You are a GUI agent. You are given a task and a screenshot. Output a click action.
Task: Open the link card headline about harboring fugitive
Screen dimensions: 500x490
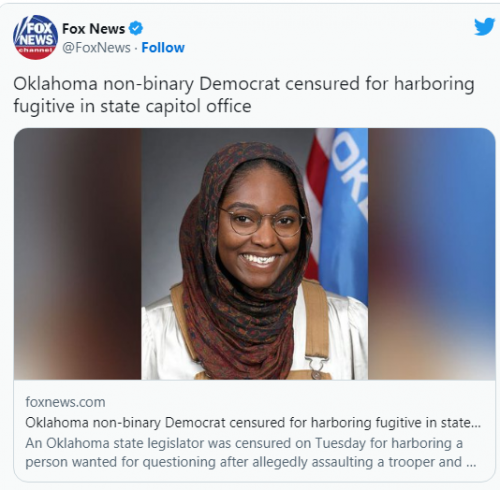pyautogui.click(x=253, y=423)
